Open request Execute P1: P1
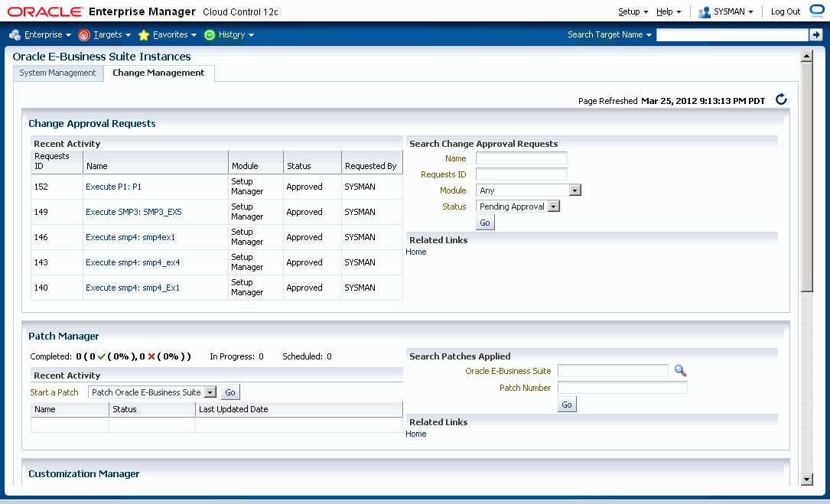830x504 pixels. pyautogui.click(x=113, y=187)
